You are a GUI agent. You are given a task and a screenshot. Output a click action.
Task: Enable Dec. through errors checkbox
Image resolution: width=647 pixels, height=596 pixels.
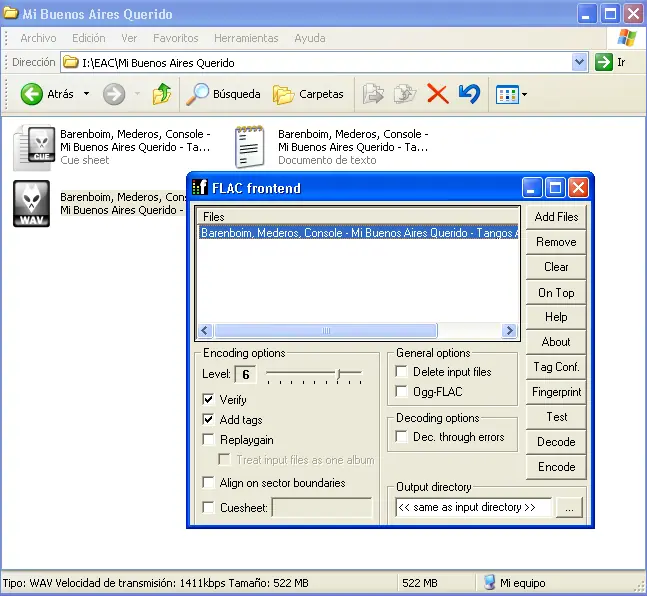pos(401,437)
